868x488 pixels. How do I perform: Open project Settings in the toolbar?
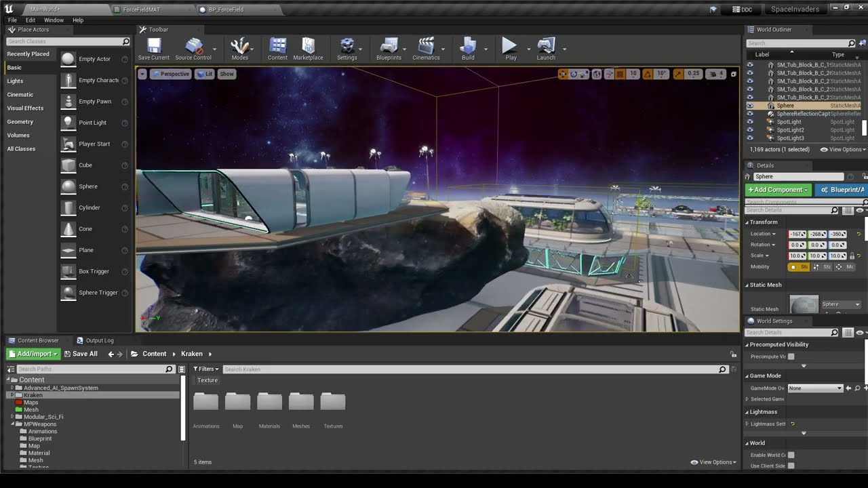(x=347, y=47)
